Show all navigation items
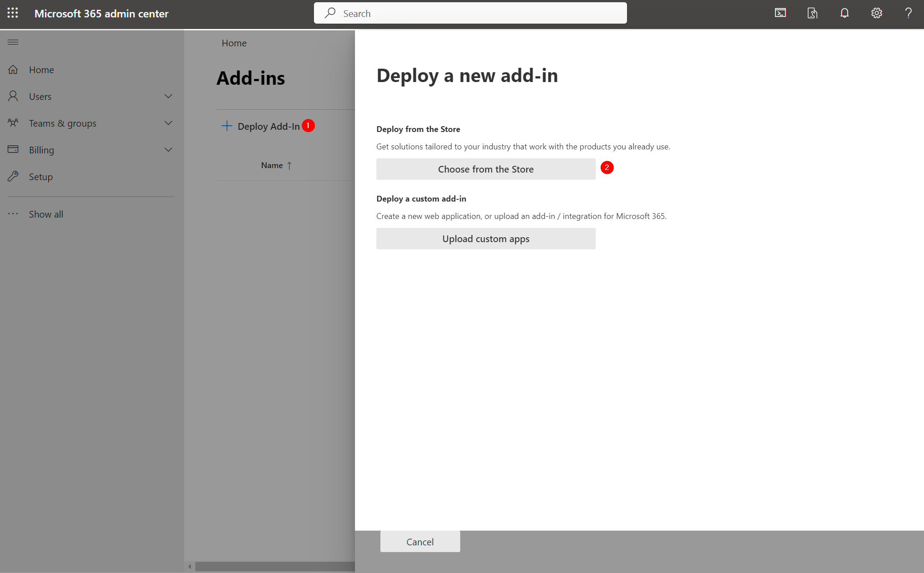Viewport: 924px width, 573px height. click(45, 214)
